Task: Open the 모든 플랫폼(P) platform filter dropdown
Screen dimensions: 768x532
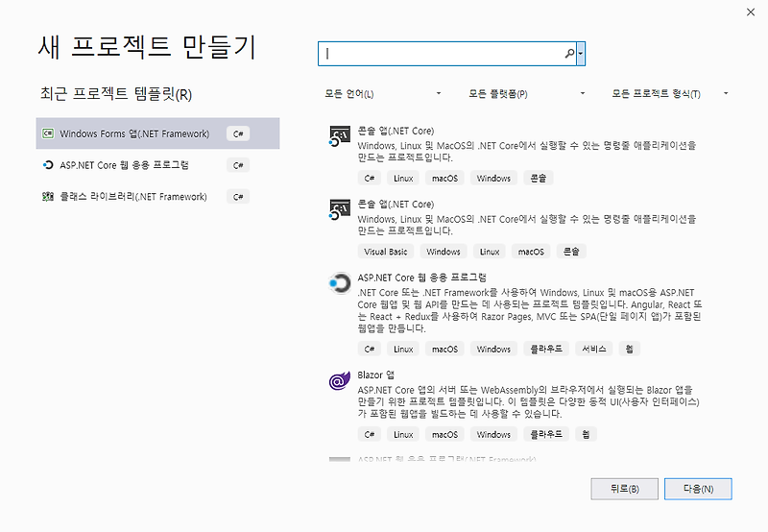Action: [526, 93]
